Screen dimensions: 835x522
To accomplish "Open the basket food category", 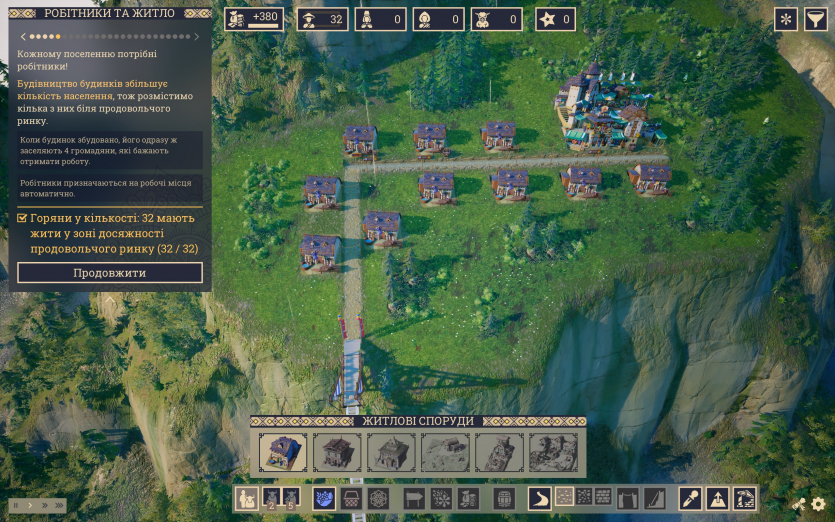I will pos(352,498).
